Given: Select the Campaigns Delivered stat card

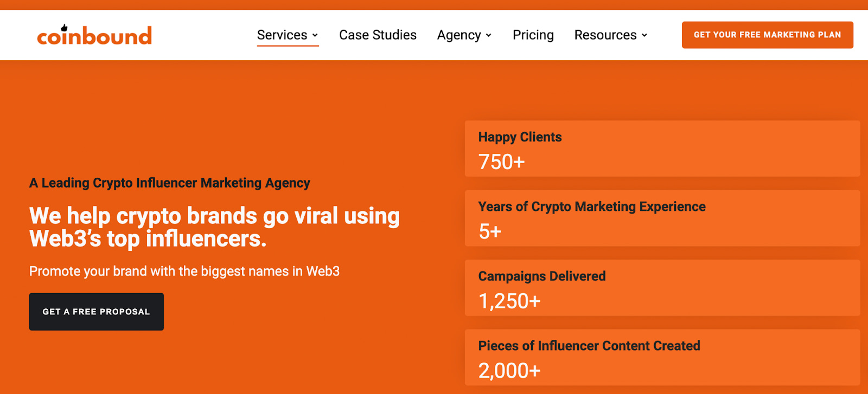Looking at the screenshot, I should click(662, 288).
